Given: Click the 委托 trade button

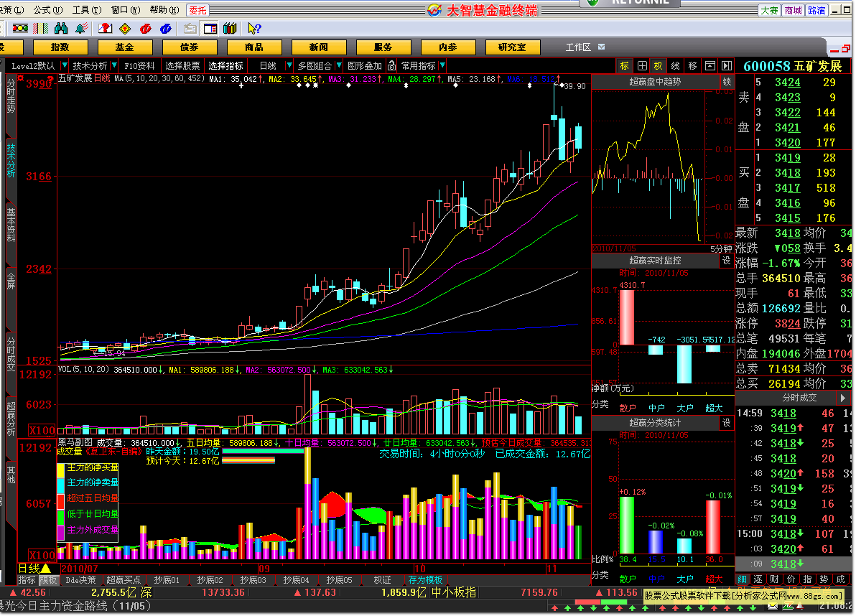Looking at the screenshot, I should click(x=197, y=10).
